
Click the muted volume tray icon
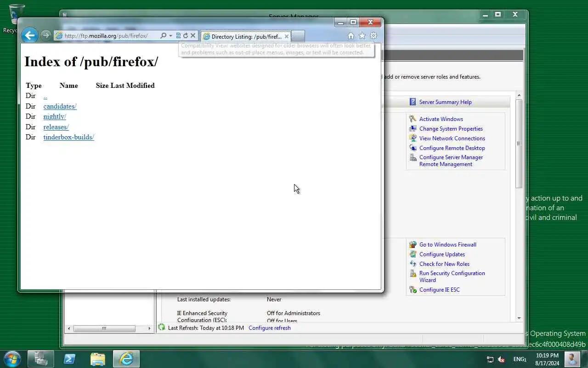[502, 359]
